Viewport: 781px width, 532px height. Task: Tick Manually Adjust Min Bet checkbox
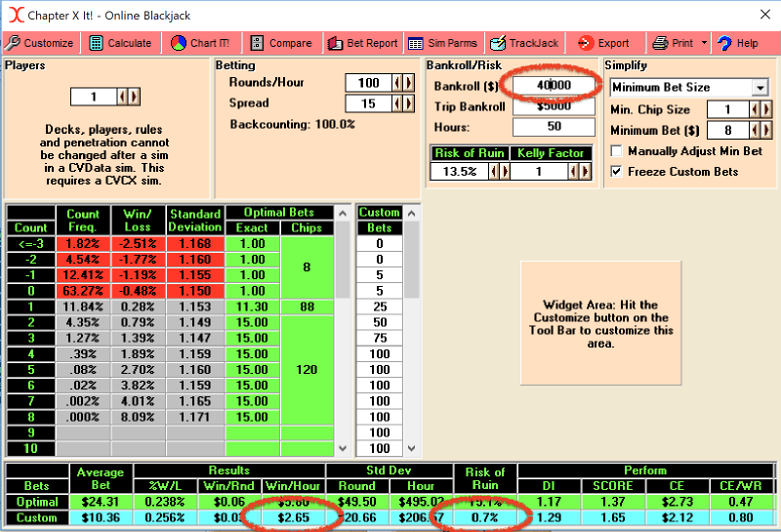[617, 151]
